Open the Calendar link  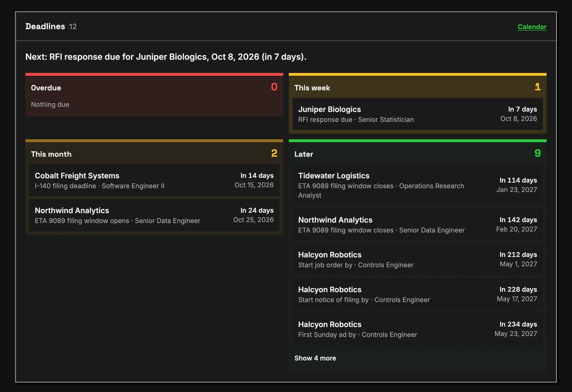pyautogui.click(x=532, y=27)
